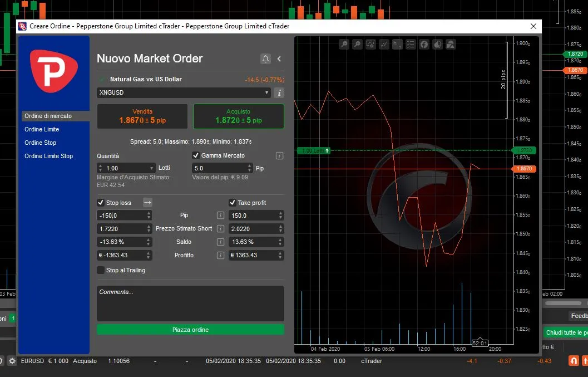
Task: Click Chiudi tutte button in main window
Action: 566,332
